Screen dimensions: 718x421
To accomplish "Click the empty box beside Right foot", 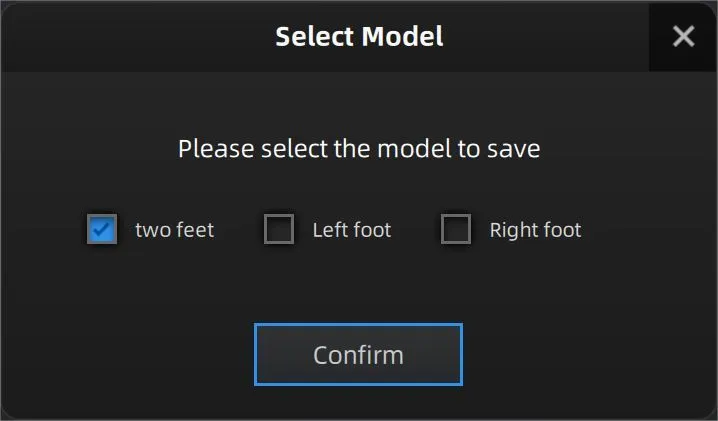I will (x=456, y=230).
